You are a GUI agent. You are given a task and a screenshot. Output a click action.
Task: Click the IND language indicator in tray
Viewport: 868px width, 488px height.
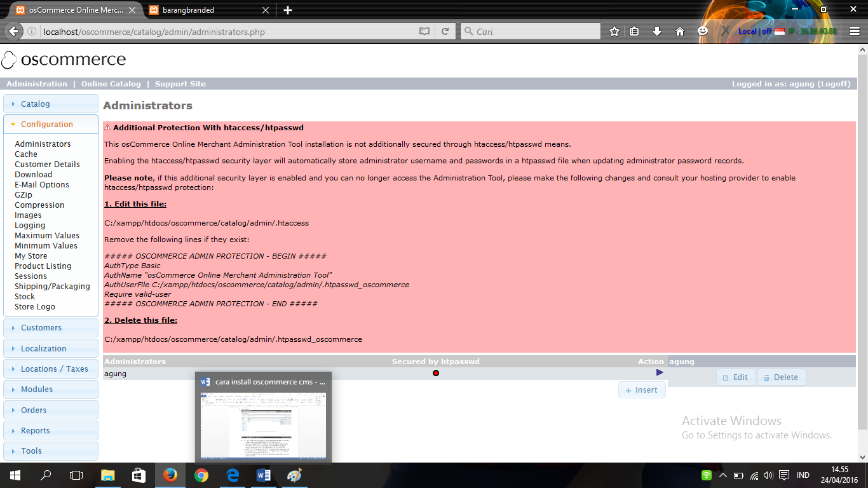pyautogui.click(x=803, y=475)
